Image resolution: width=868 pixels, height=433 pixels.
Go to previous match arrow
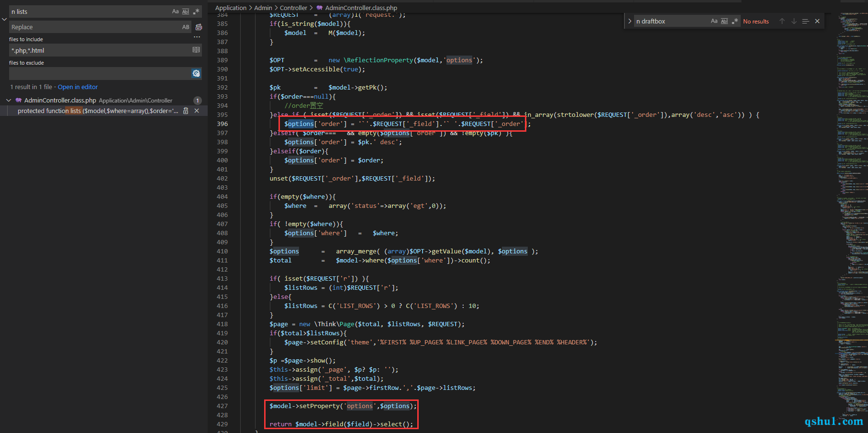[782, 21]
